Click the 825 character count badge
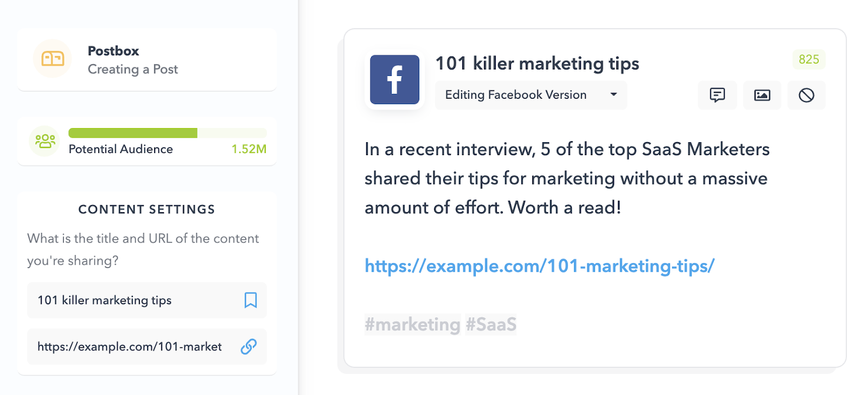 coord(808,60)
